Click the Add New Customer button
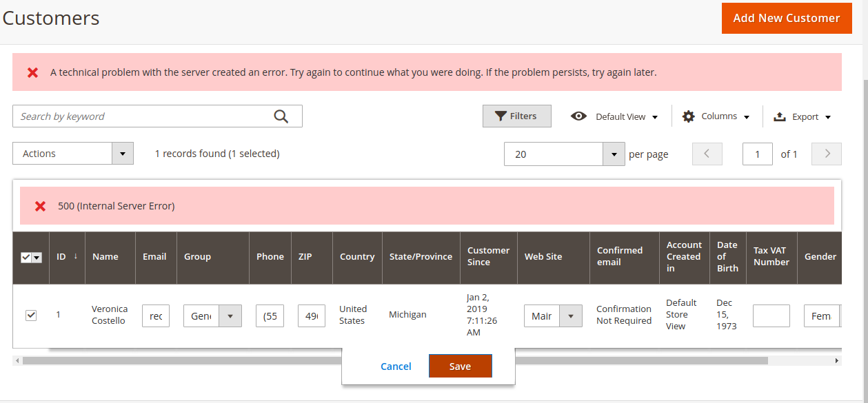This screenshot has height=403, width=868. tap(787, 19)
